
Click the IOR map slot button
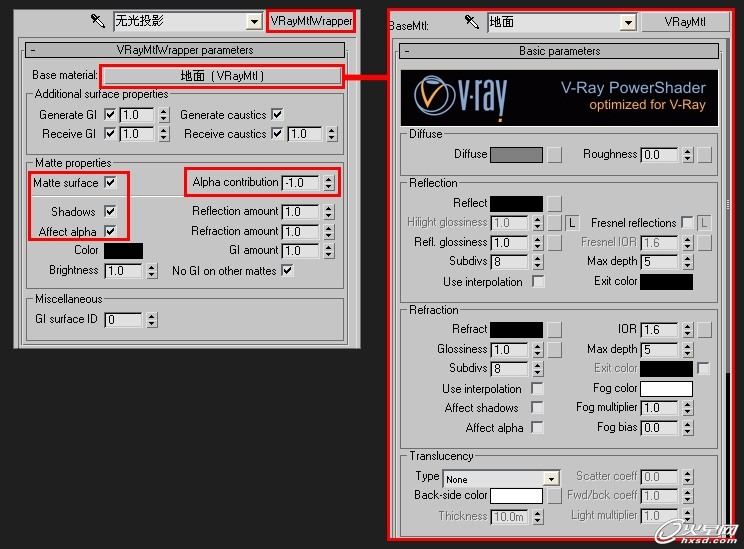(x=705, y=329)
